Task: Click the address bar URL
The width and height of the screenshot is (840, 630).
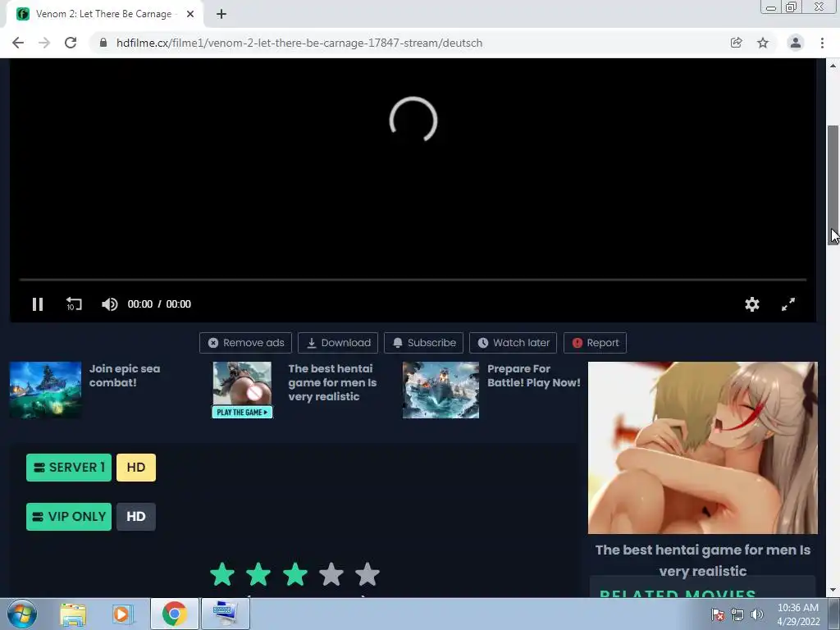Action: [299, 43]
